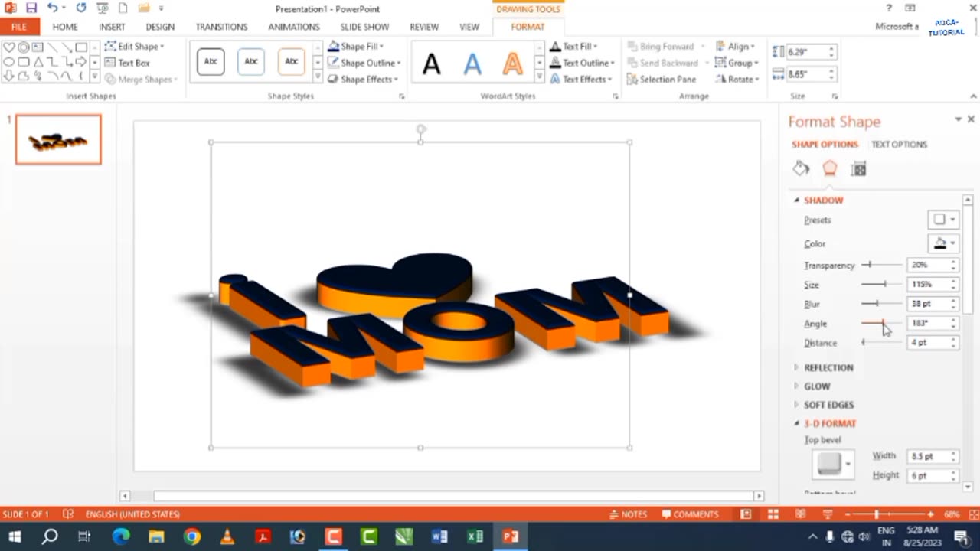The image size is (980, 551).
Task: Apply the orange outline Abc shape style
Action: (x=291, y=61)
